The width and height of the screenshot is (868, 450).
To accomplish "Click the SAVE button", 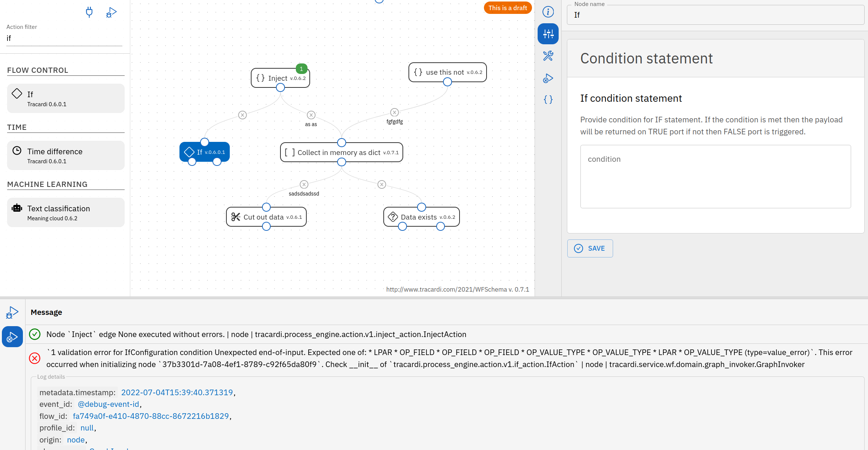I will point(590,248).
